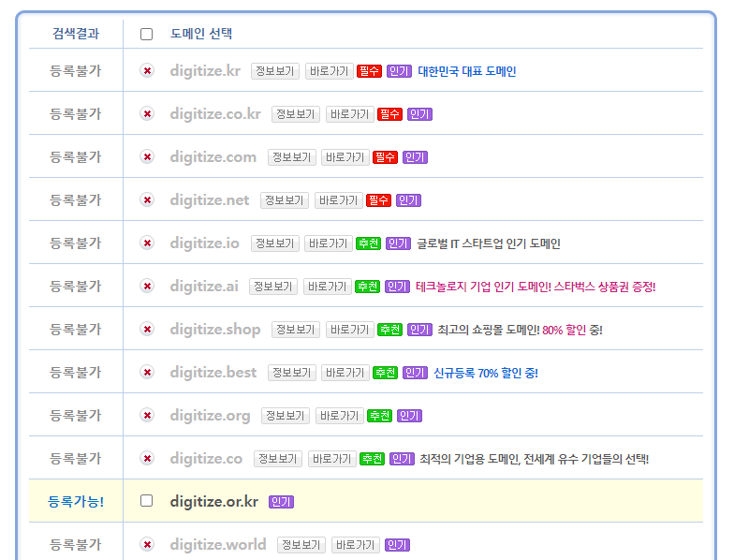Click the 스타벅스 상품권 증정 promo text
The width and height of the screenshot is (734, 560).
[x=605, y=287]
